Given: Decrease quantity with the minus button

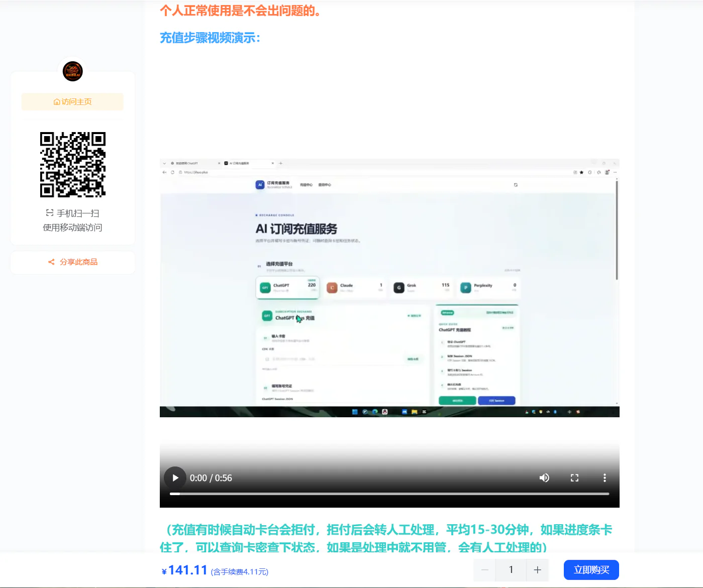Looking at the screenshot, I should pos(484,570).
